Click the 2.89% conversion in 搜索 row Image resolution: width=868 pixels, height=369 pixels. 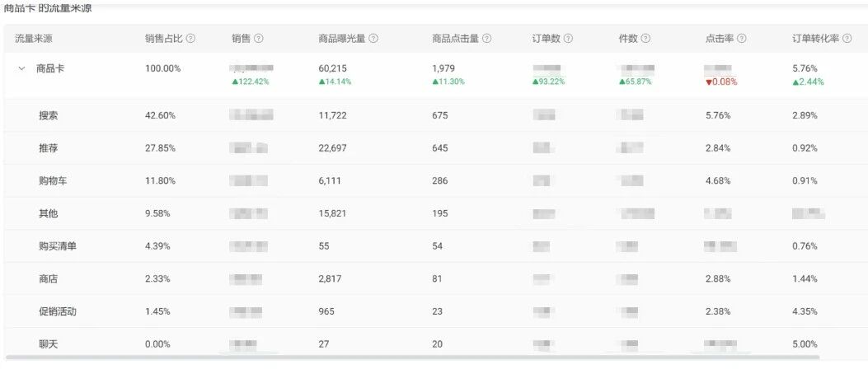pyautogui.click(x=805, y=115)
